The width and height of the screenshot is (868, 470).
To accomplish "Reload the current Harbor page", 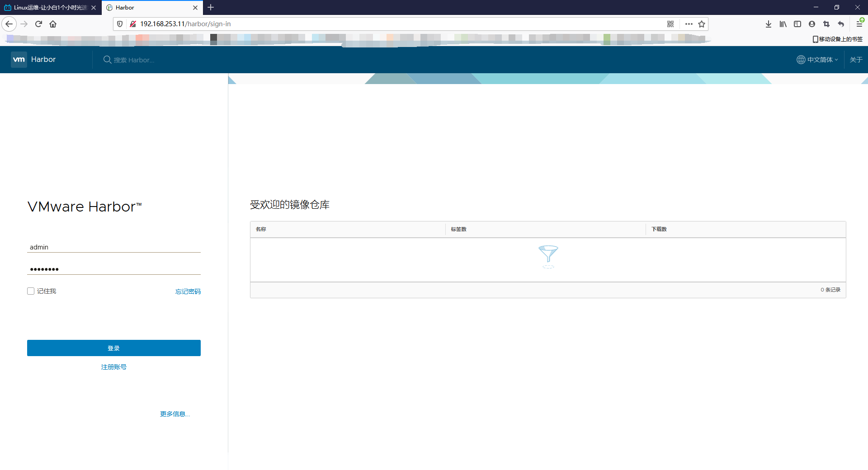I will [39, 24].
